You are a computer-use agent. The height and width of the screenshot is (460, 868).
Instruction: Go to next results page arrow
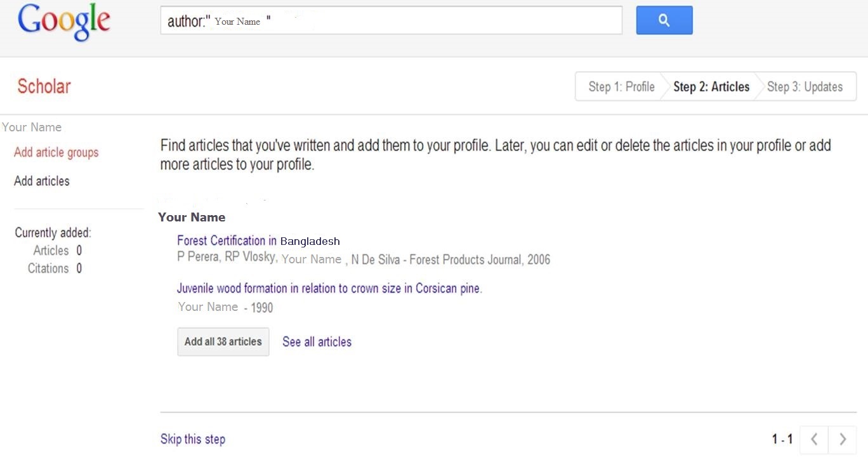point(843,439)
